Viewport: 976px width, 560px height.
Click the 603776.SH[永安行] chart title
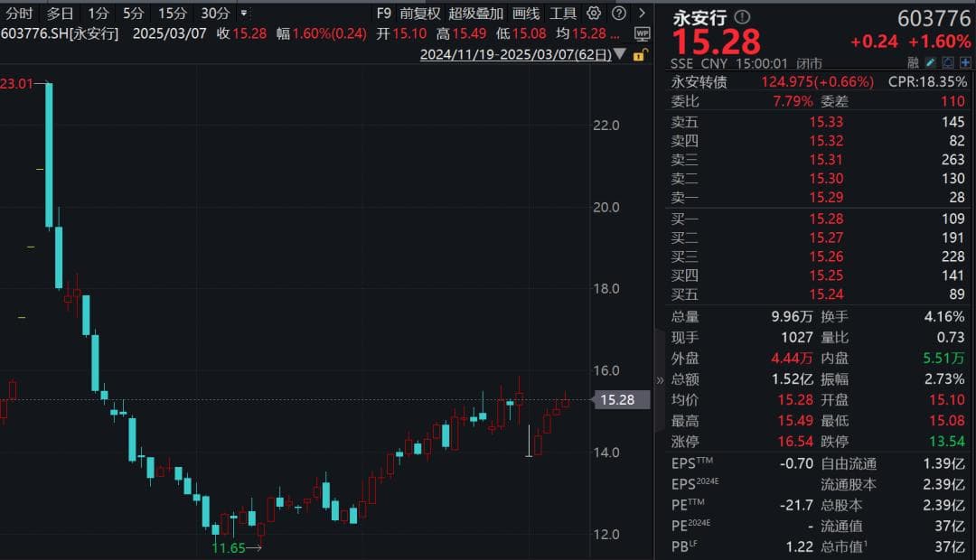click(x=60, y=33)
